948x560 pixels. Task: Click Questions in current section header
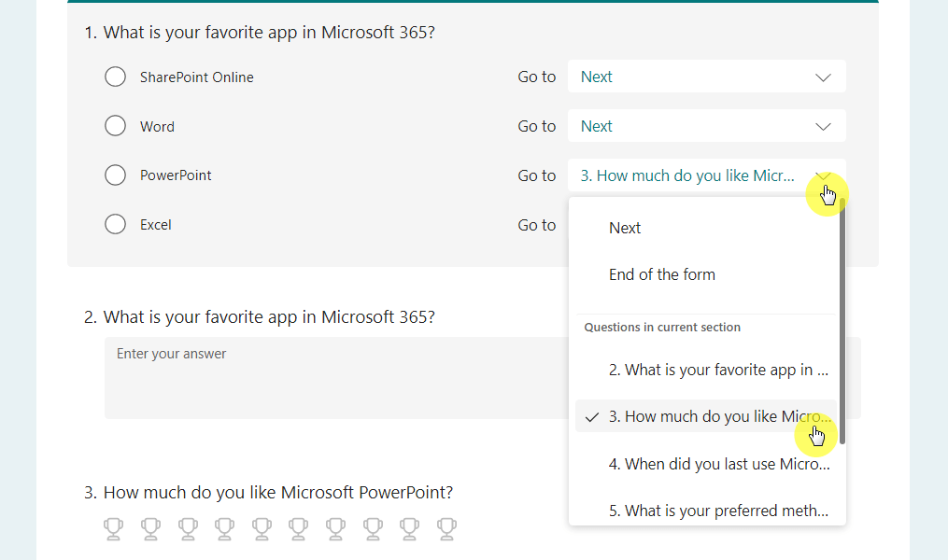[662, 327]
